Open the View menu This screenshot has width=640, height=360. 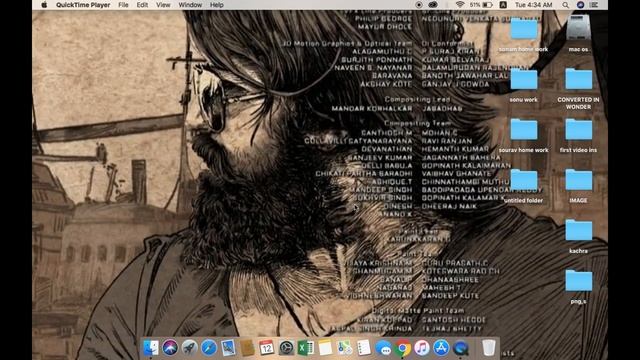pyautogui.click(x=163, y=5)
